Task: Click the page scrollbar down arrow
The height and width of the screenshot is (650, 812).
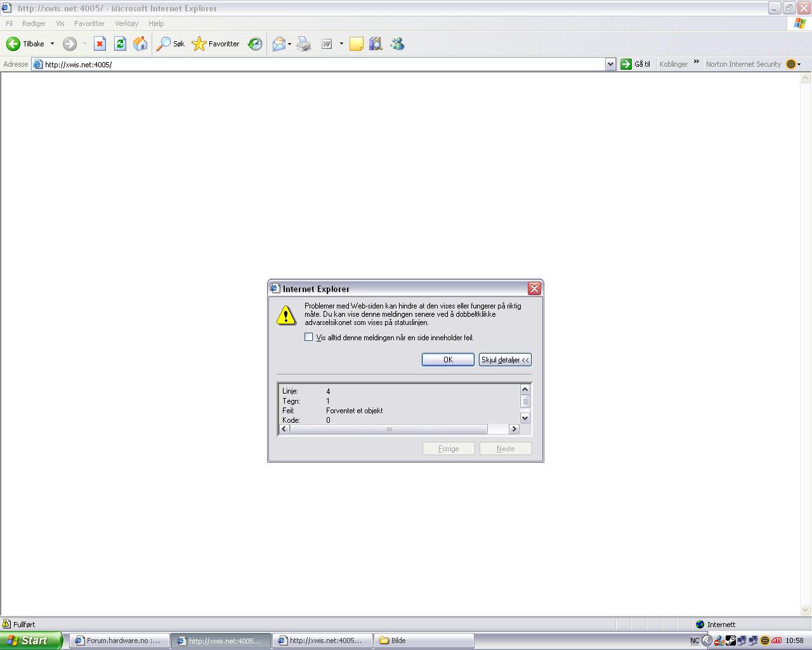Action: coord(806,610)
